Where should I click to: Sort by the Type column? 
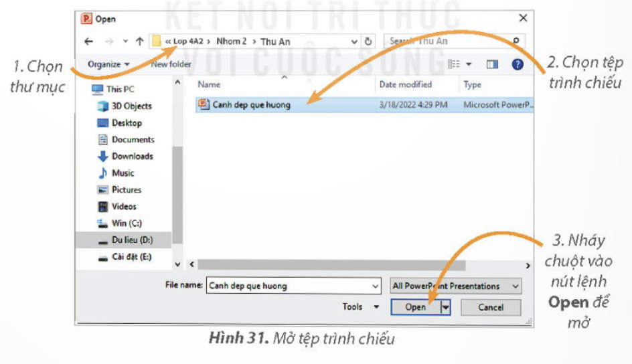click(473, 84)
